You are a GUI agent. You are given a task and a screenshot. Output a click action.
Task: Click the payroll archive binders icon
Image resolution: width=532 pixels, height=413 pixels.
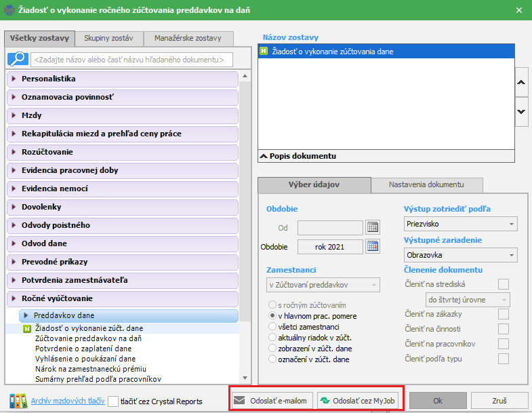click(18, 401)
